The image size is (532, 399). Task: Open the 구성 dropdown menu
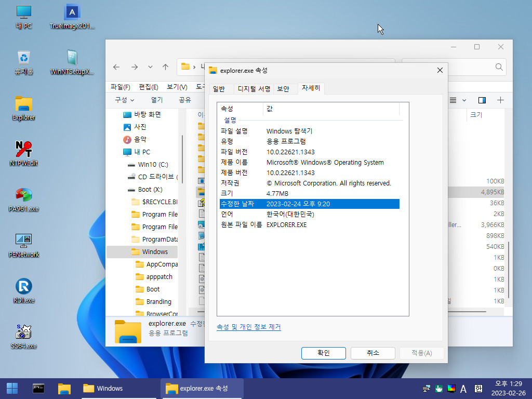click(125, 100)
